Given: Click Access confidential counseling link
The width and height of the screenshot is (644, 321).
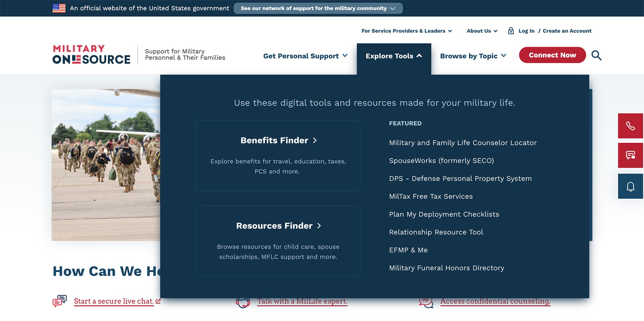Looking at the screenshot, I should [495, 301].
